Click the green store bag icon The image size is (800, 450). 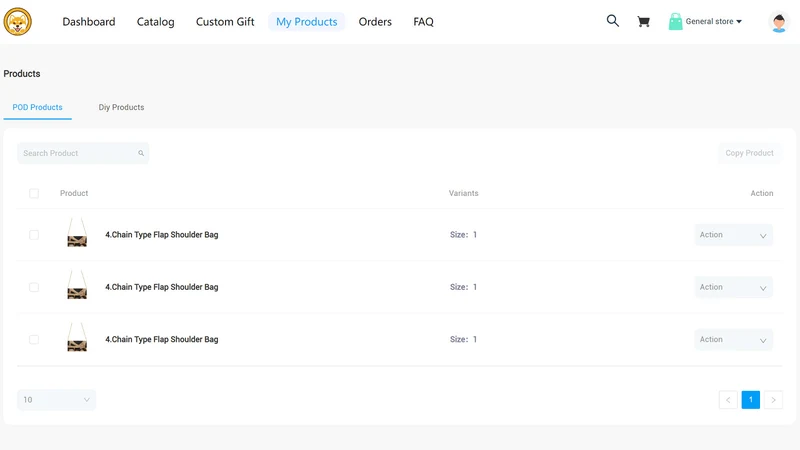(675, 21)
